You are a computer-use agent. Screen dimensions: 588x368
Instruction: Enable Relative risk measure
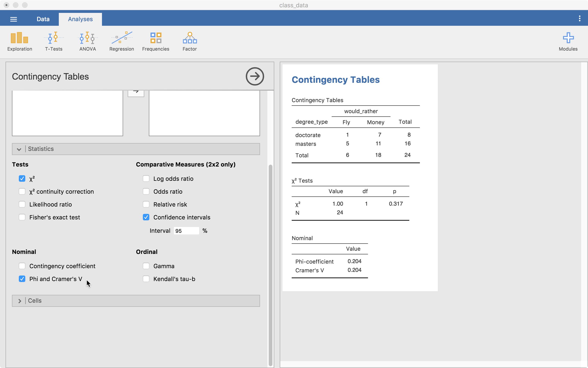146,204
